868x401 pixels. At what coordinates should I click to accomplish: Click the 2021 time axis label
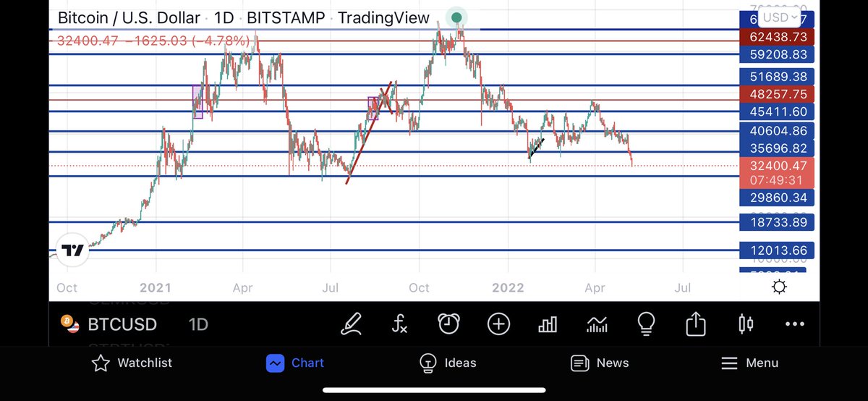click(155, 287)
